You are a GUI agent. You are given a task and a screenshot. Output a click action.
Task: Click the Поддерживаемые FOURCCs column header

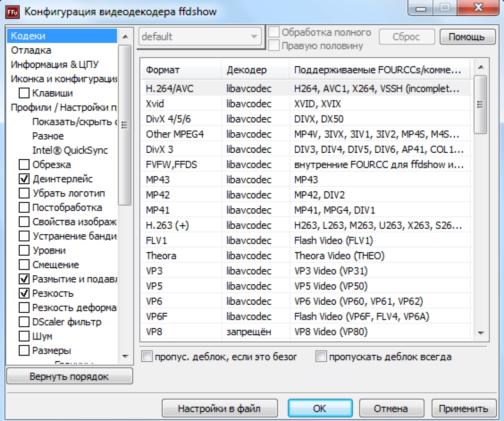380,70
